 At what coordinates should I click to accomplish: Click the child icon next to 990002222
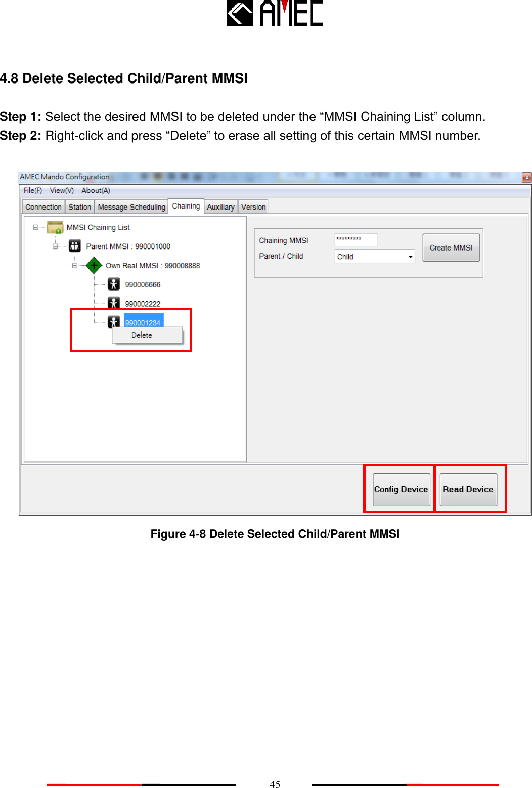click(114, 303)
